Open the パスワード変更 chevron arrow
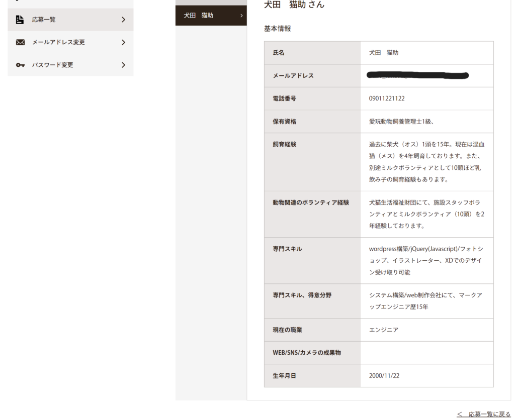The height and width of the screenshot is (420, 515). [123, 65]
